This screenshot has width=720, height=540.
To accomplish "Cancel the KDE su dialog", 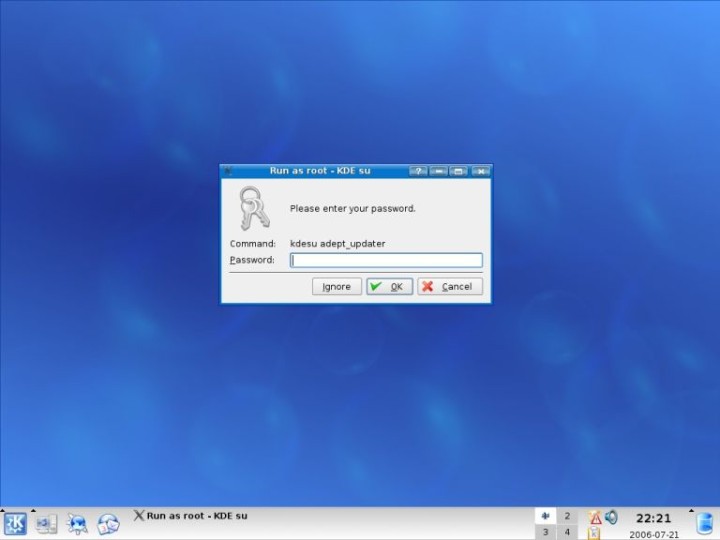I will (x=450, y=287).
